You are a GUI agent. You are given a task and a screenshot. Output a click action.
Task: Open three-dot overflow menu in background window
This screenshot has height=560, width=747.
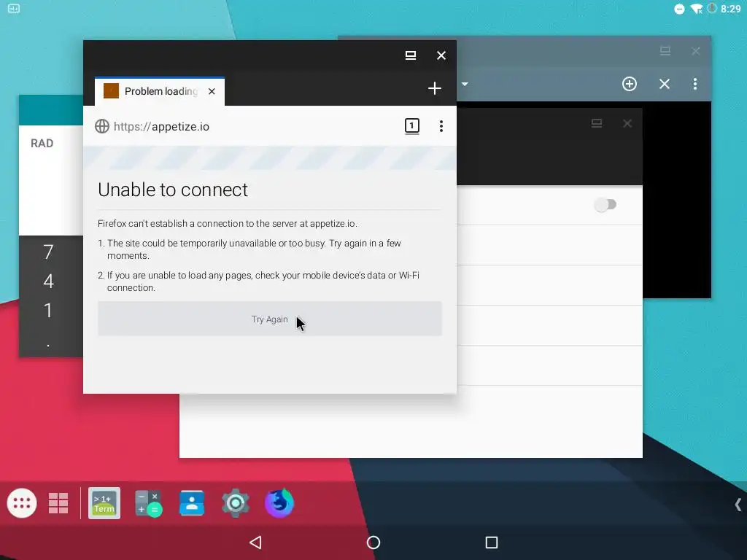point(695,84)
